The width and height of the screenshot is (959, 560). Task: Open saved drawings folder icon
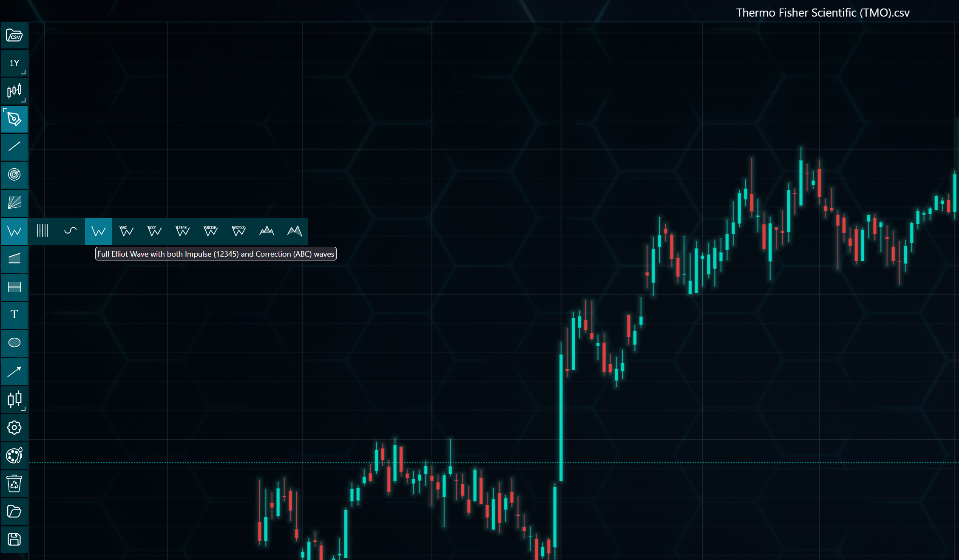(x=14, y=512)
